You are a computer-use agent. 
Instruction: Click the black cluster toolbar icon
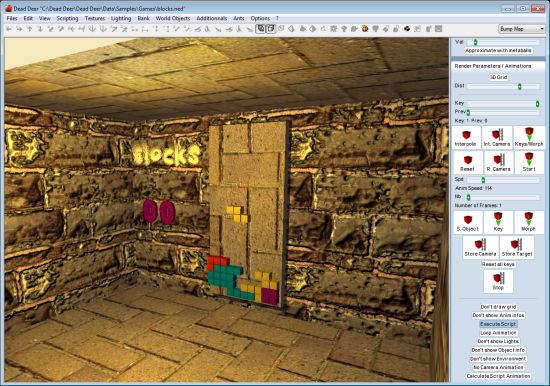click(x=407, y=29)
